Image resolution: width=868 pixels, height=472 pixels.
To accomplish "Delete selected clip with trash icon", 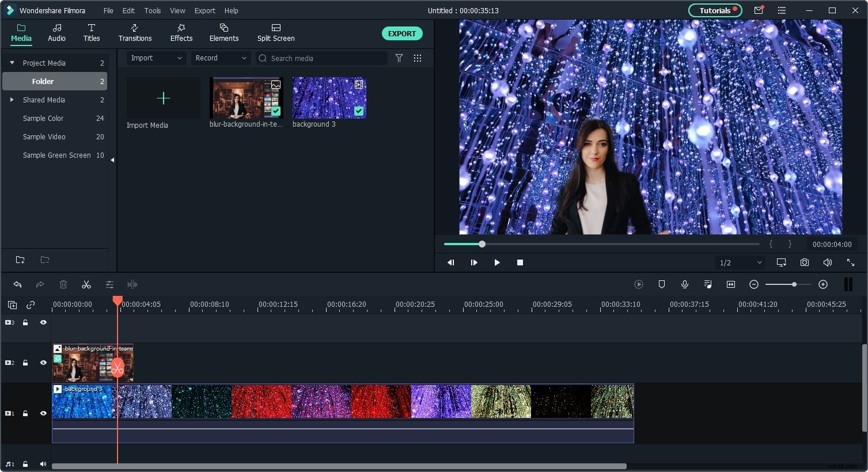I will point(63,284).
